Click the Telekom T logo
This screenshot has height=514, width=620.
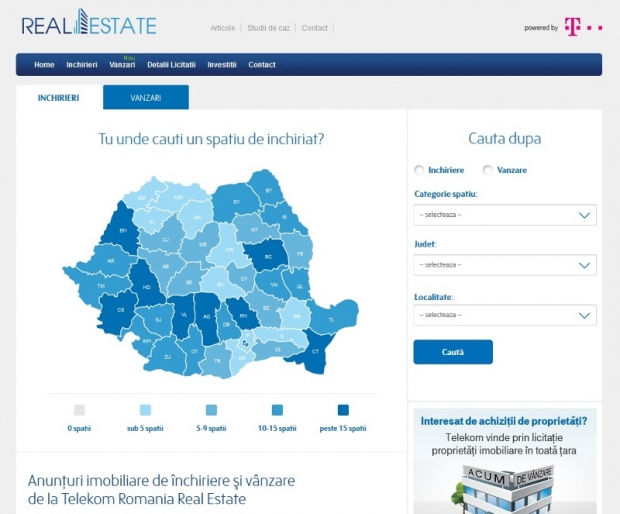583,27
